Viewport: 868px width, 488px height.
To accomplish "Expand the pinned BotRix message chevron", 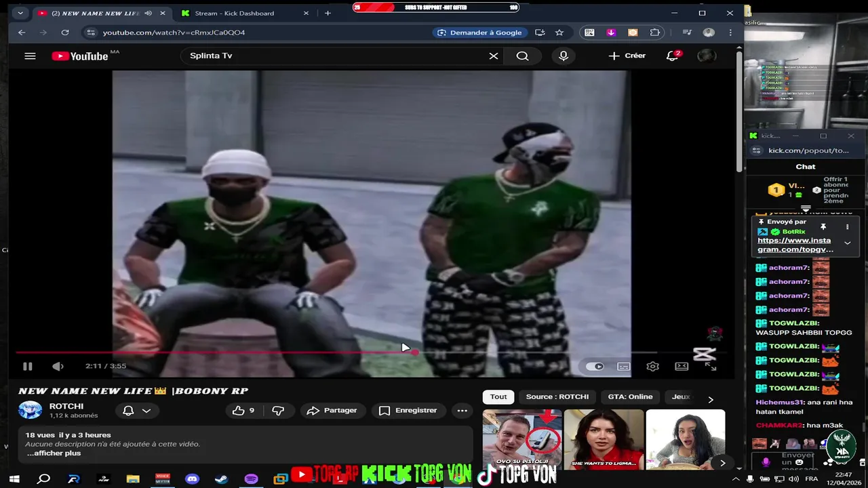I will coord(847,243).
